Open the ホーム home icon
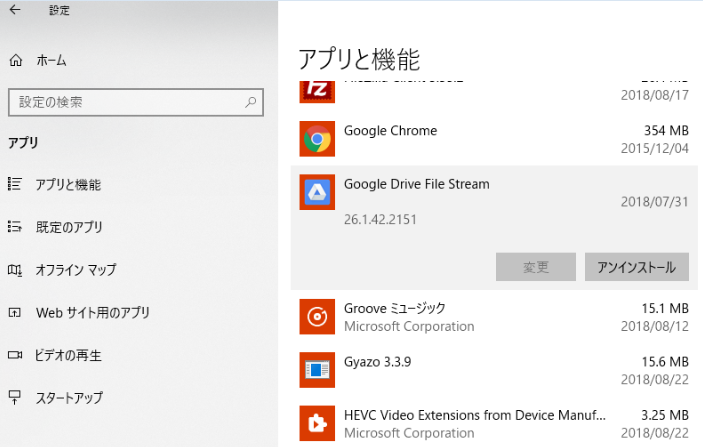This screenshot has width=703, height=447. [16, 60]
